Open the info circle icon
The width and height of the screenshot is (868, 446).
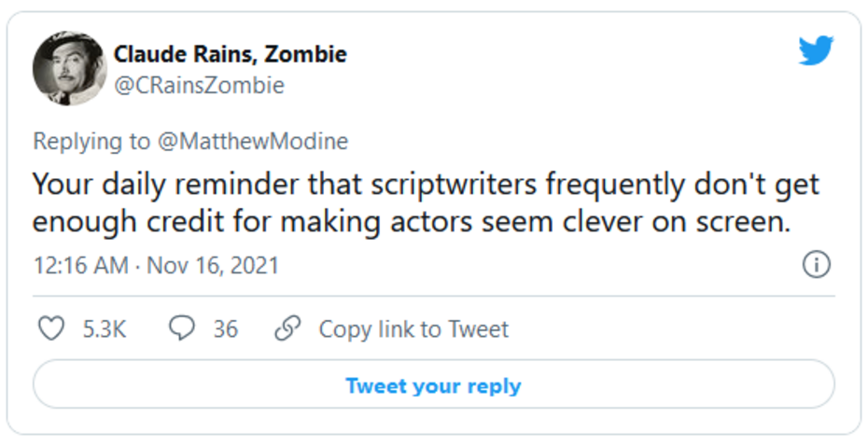pos(817,265)
